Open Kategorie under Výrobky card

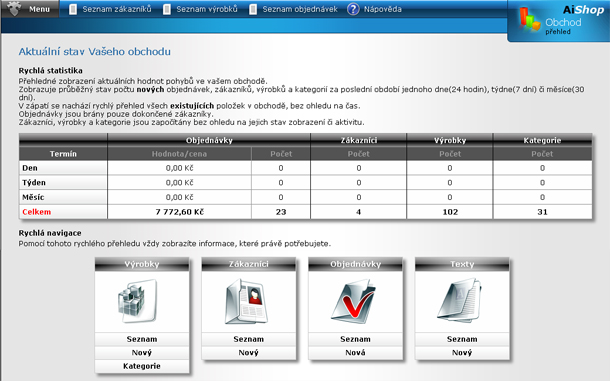pos(142,366)
